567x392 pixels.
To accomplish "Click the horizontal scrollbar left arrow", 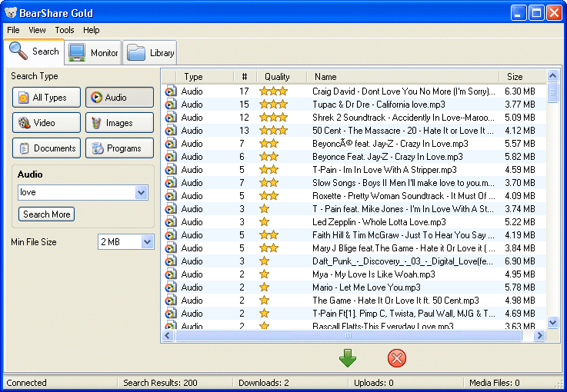I will pos(168,336).
